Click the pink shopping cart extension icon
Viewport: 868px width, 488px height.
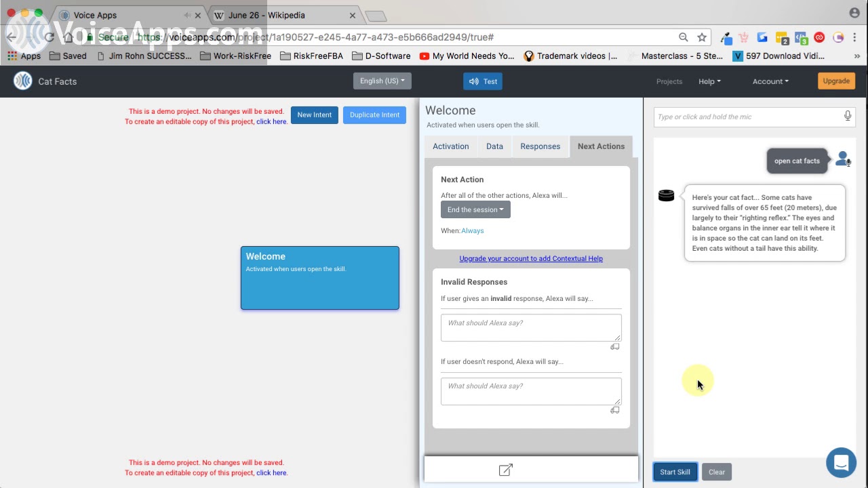pos(744,38)
